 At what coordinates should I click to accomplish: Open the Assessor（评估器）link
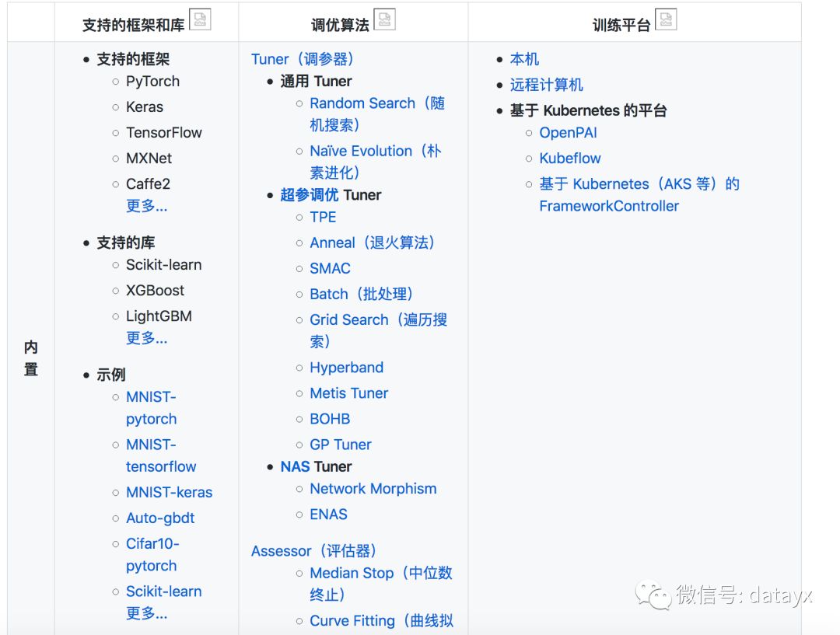click(x=314, y=551)
